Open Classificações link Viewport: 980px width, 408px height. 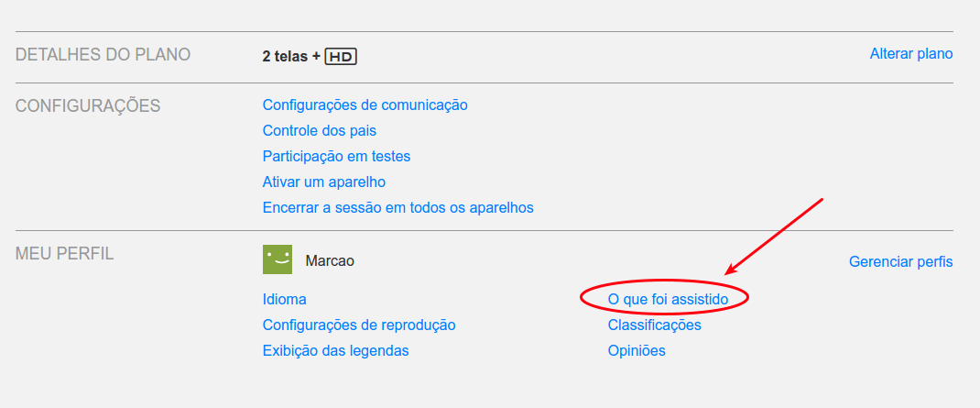coord(654,325)
